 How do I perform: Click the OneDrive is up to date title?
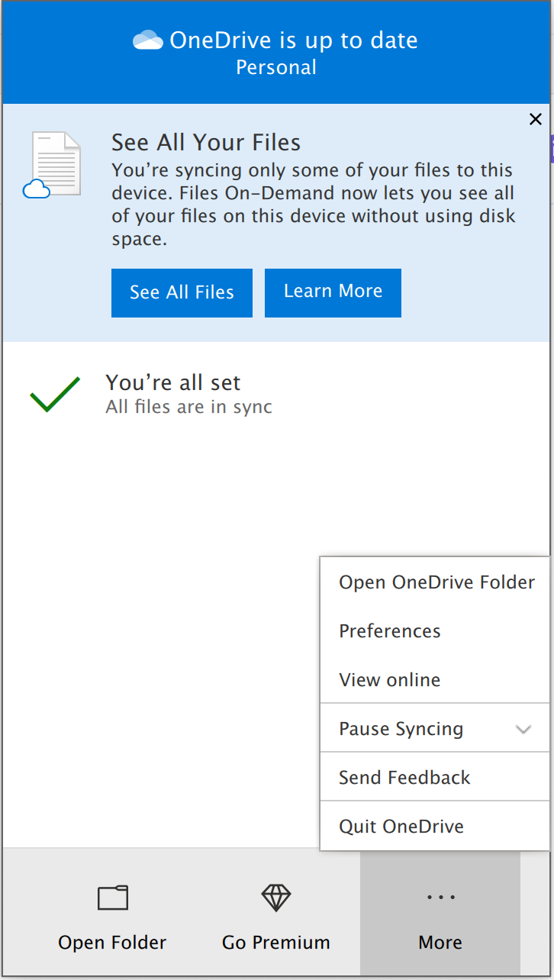pos(294,40)
